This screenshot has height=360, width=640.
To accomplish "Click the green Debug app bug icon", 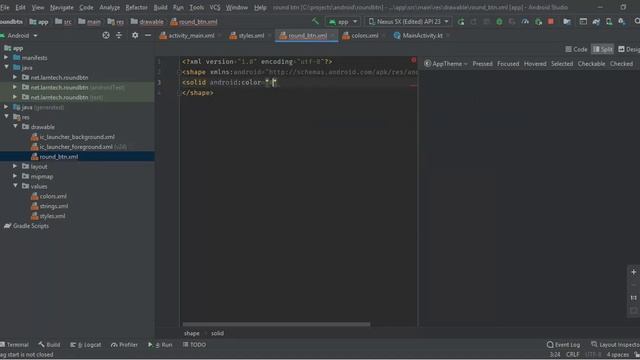I will (499, 22).
